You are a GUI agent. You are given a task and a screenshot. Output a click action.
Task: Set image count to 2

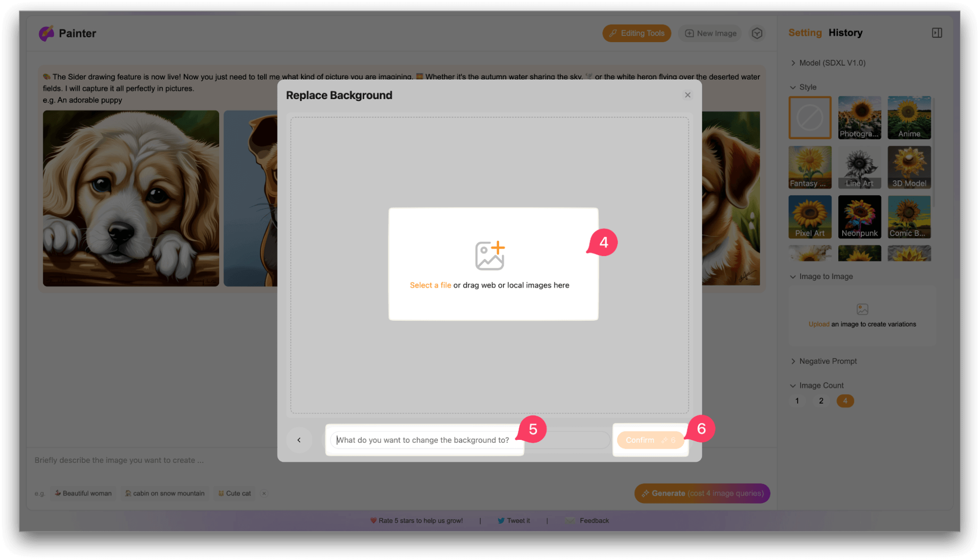coord(821,401)
